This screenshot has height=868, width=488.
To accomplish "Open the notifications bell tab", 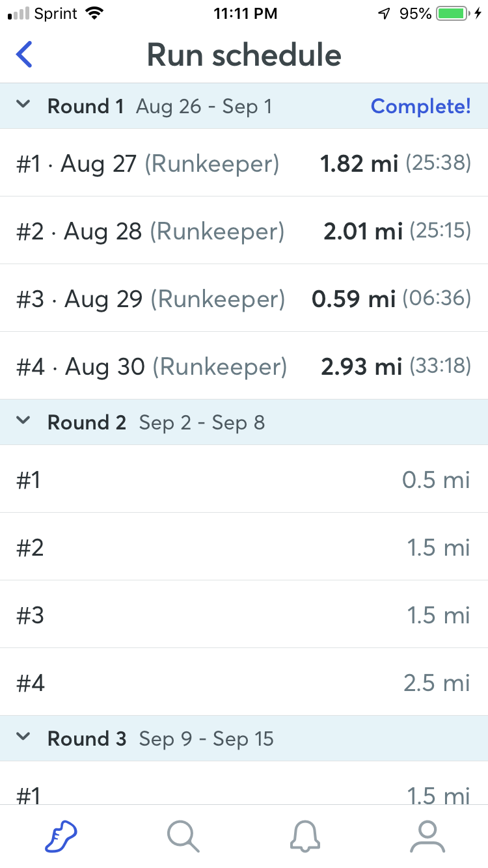I will [x=305, y=835].
